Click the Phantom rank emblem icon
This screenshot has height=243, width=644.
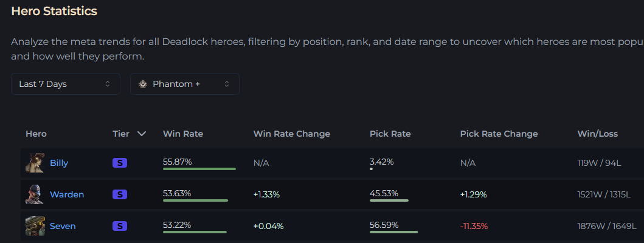(x=143, y=84)
